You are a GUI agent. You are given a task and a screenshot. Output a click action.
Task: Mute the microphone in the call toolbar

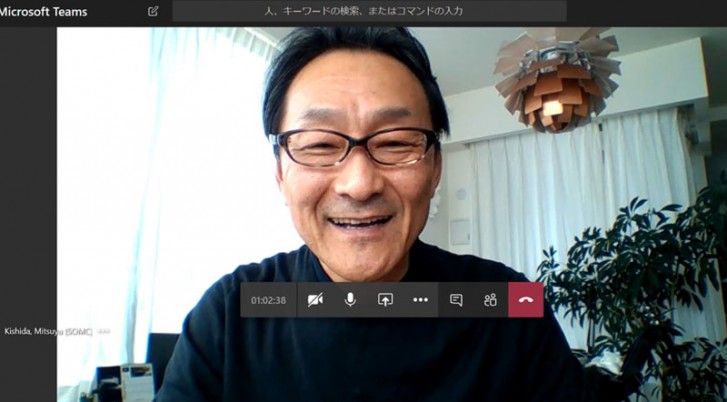[x=350, y=300]
